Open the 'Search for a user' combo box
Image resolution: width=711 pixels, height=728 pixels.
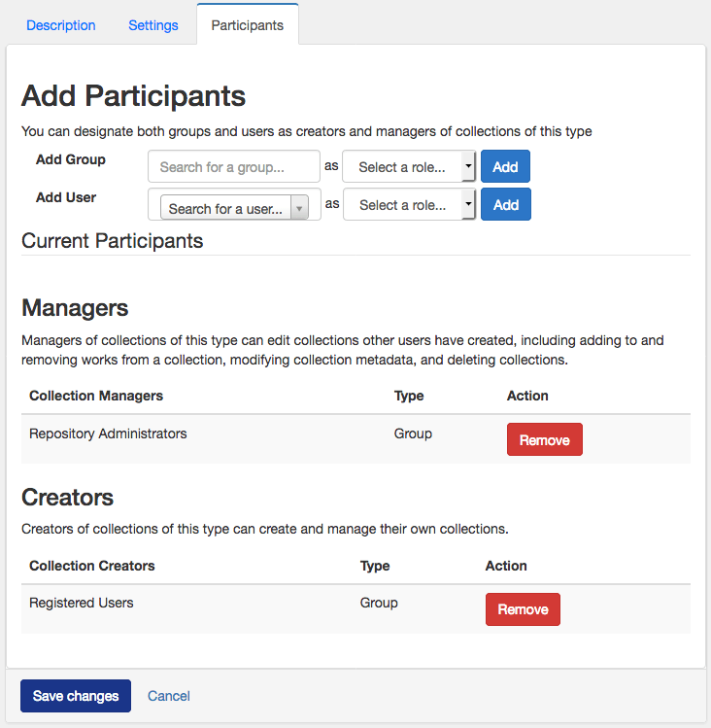235,208
